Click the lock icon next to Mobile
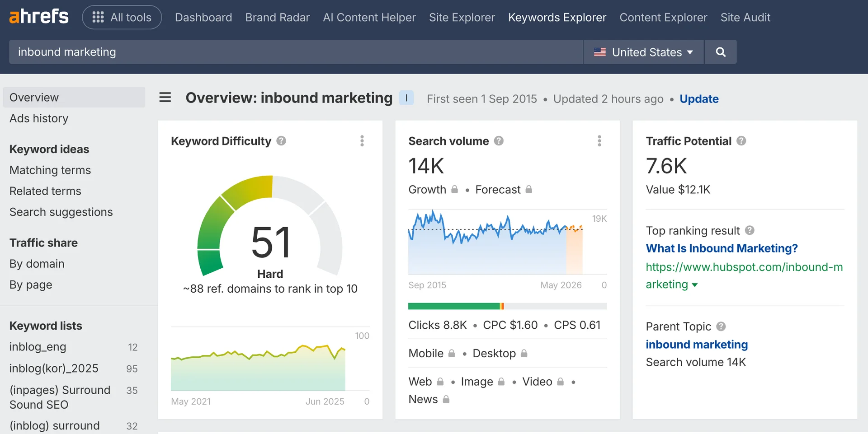Image resolution: width=868 pixels, height=434 pixels. pyautogui.click(x=452, y=354)
